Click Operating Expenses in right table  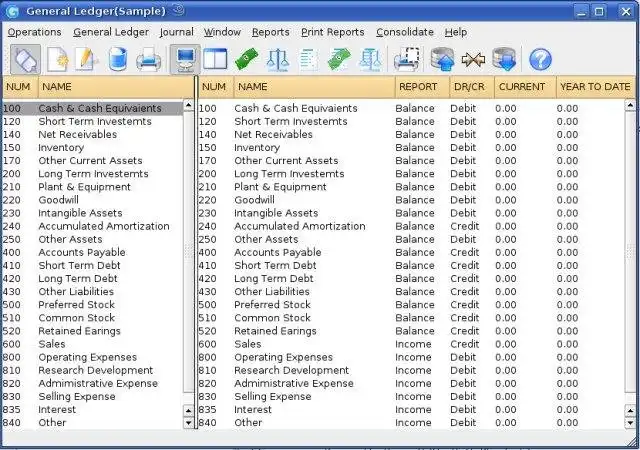coord(283,357)
